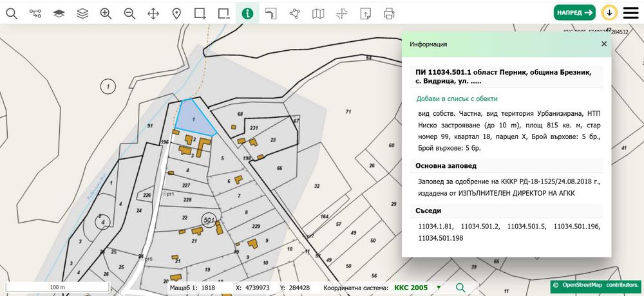This screenshot has width=644, height=296.
Task: Select the add-rectangle selection tool
Action: click(x=200, y=13)
